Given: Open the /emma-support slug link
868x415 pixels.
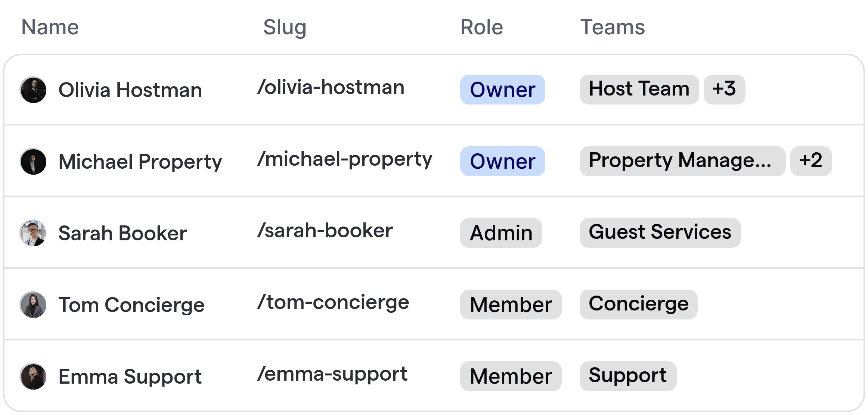Looking at the screenshot, I should coord(332,374).
